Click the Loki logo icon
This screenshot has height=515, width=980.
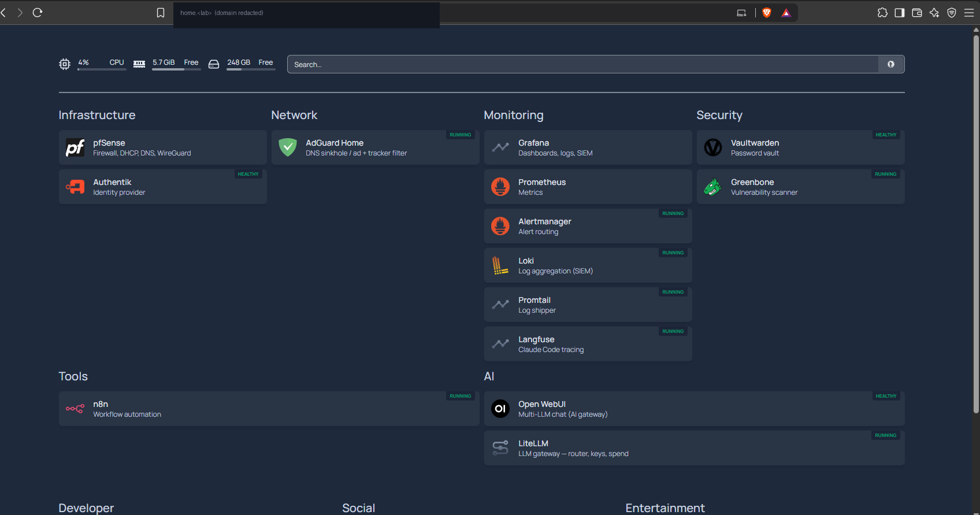pos(500,265)
